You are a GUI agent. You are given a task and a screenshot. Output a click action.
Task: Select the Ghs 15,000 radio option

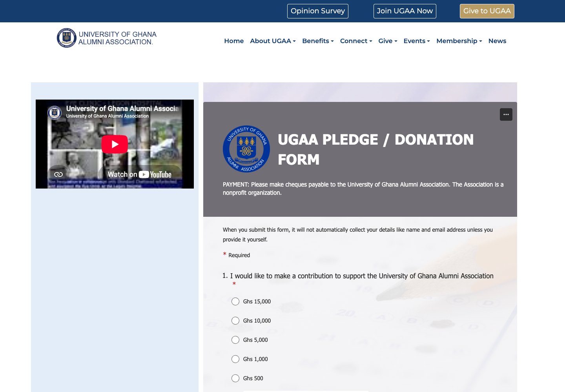pos(235,301)
